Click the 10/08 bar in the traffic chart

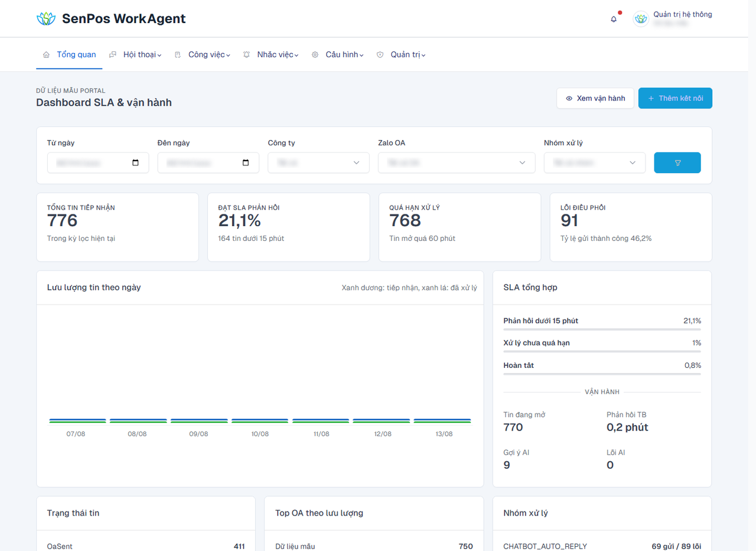[260, 421]
